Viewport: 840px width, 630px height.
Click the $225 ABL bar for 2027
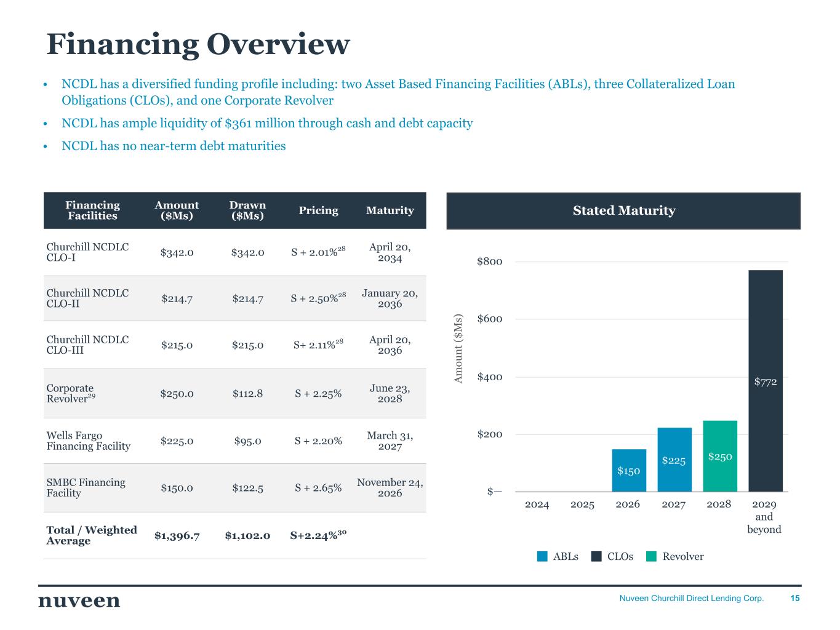click(674, 460)
